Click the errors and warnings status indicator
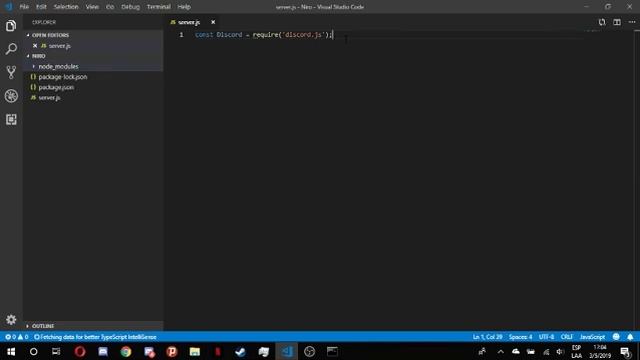Viewport: 640px width, 360px height. (16, 337)
